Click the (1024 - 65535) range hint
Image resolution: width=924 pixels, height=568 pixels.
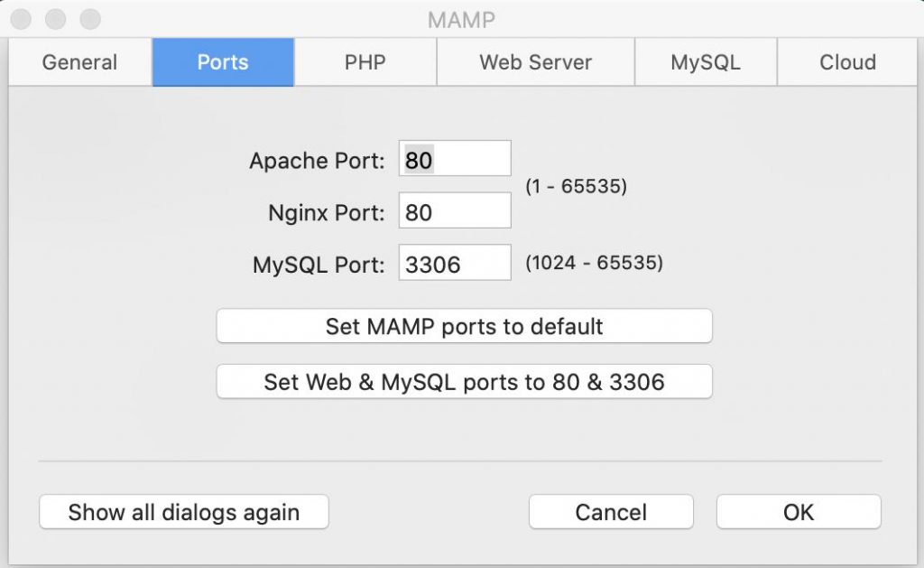click(594, 263)
